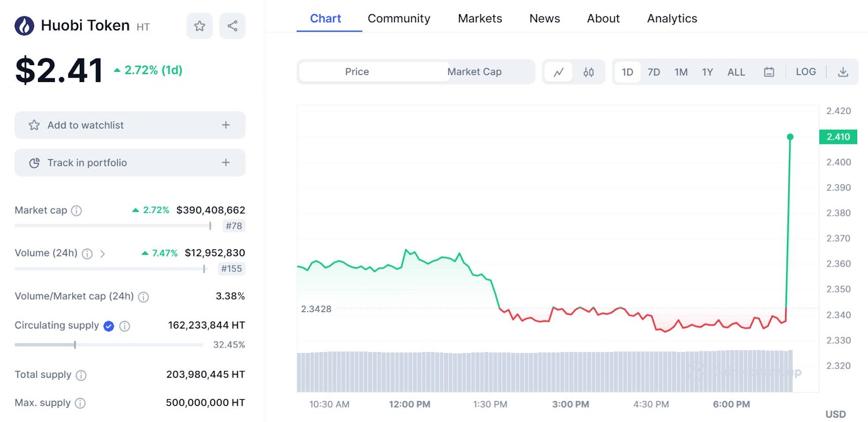Click the Max. supply info icon
The height and width of the screenshot is (422, 868).
click(x=80, y=403)
